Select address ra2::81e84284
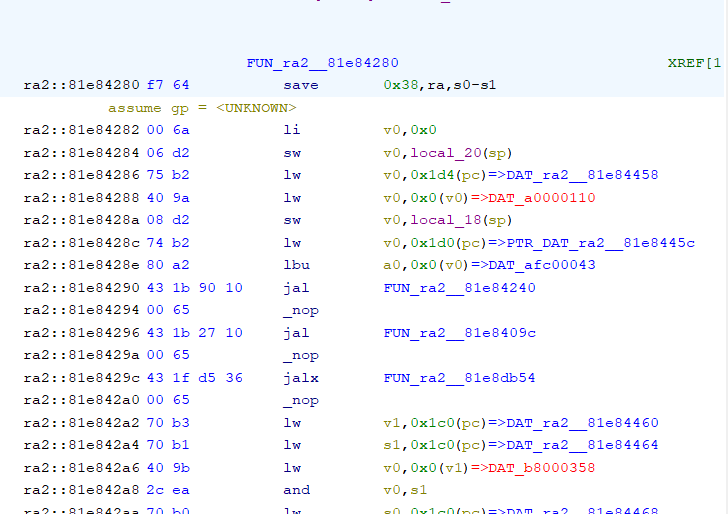This screenshot has width=728, height=514. [x=81, y=153]
